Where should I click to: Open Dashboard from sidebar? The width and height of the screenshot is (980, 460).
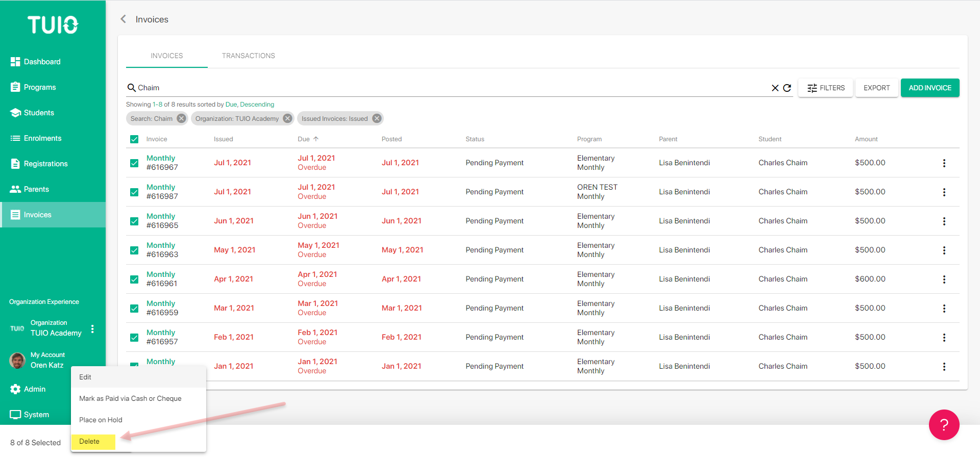[x=35, y=62]
